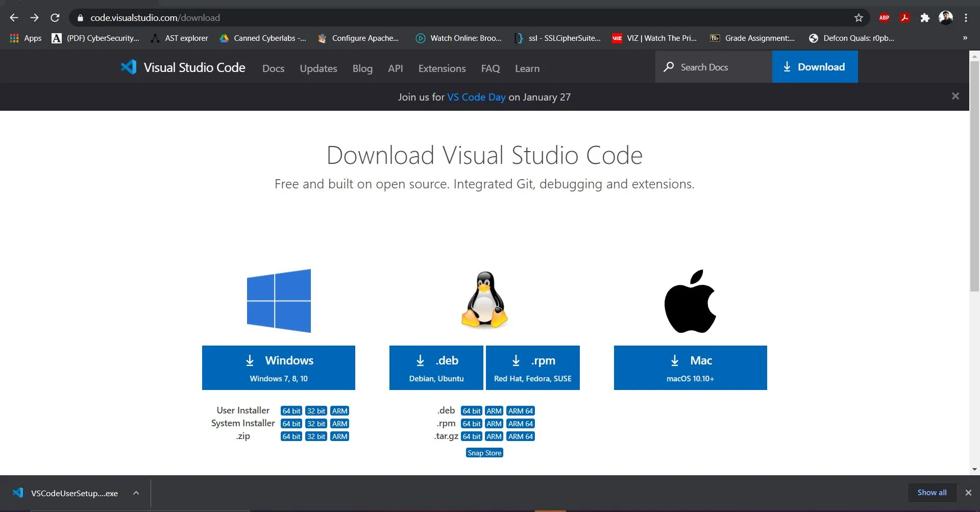Viewport: 980px width, 512px height.
Task: Click the address bar URL
Action: tap(155, 18)
